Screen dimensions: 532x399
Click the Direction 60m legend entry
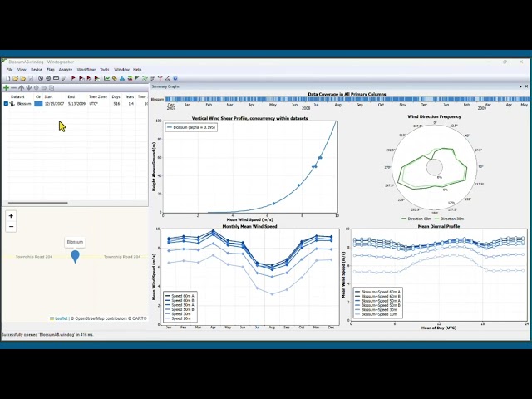[x=416, y=219]
